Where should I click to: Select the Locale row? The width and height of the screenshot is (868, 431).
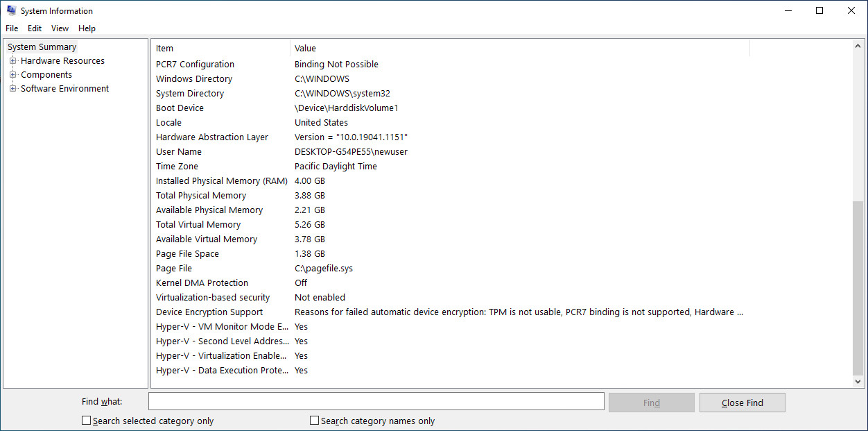tap(451, 123)
